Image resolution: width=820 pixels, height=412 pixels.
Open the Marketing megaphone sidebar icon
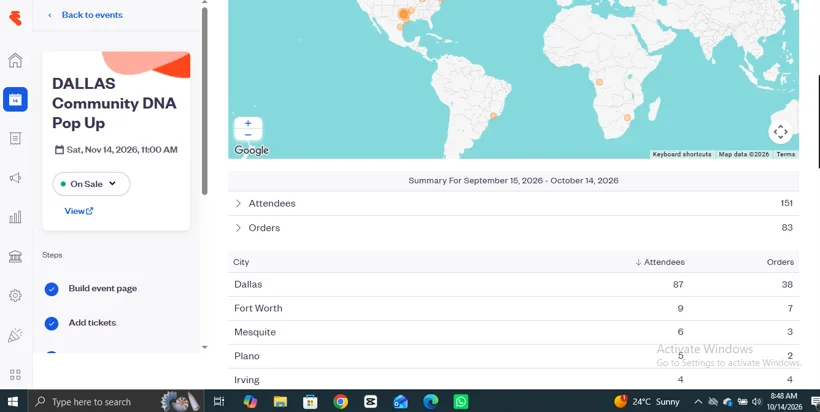15,178
